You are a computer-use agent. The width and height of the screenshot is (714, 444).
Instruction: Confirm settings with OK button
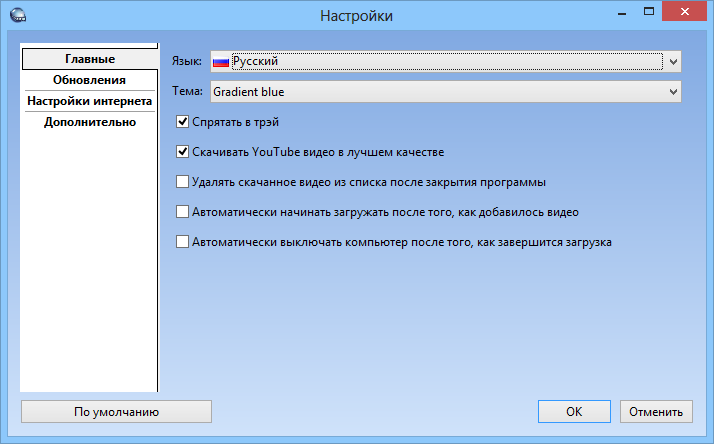point(574,412)
